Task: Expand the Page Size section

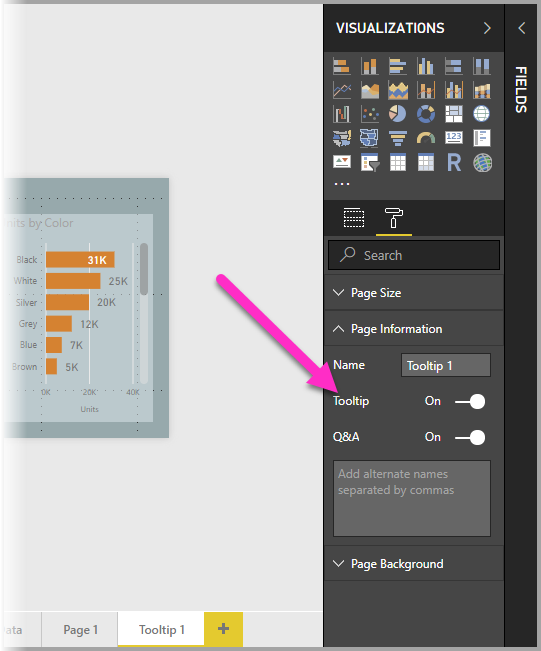Action: [x=414, y=293]
